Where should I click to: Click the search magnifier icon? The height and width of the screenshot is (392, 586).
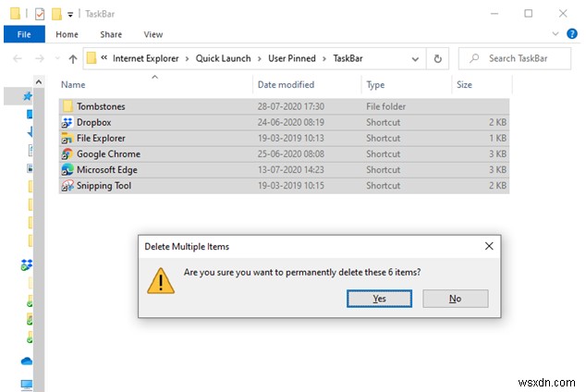(x=474, y=58)
